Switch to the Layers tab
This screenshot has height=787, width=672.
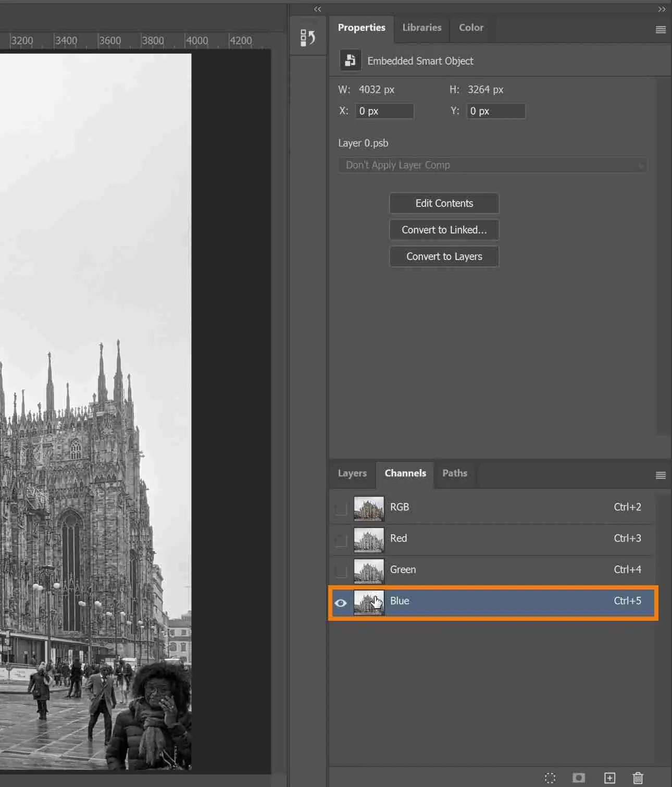(352, 473)
